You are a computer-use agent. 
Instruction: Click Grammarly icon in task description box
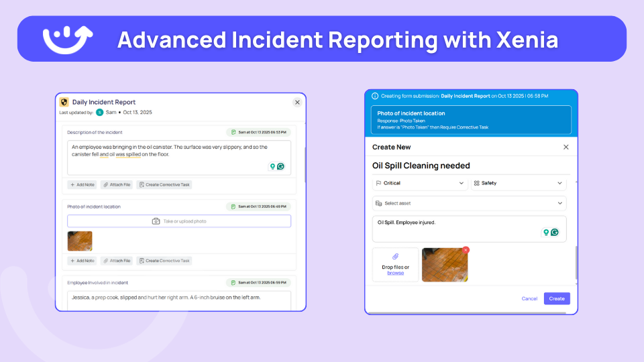(x=555, y=233)
